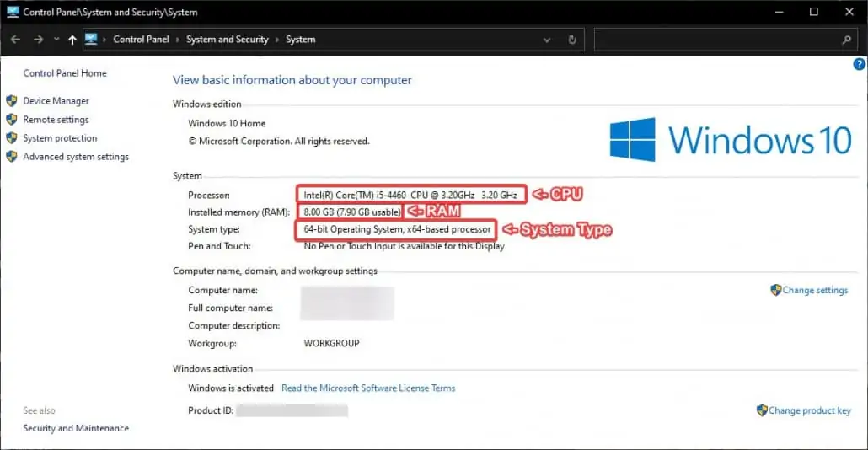Image resolution: width=868 pixels, height=450 pixels.
Task: Select Control Panel breadcrumb item
Action: [142, 40]
